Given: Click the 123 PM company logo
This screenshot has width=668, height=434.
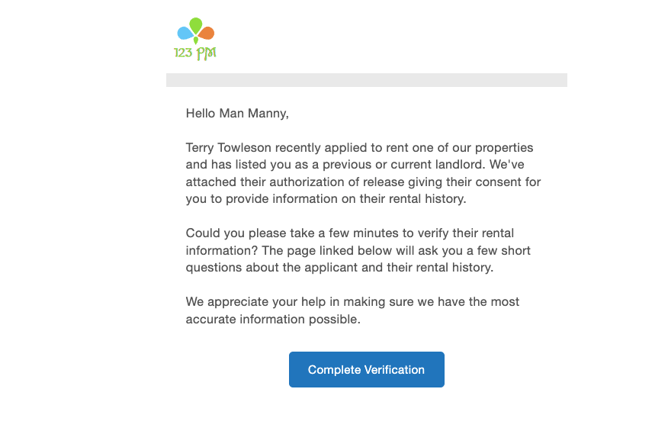Looking at the screenshot, I should 195,39.
